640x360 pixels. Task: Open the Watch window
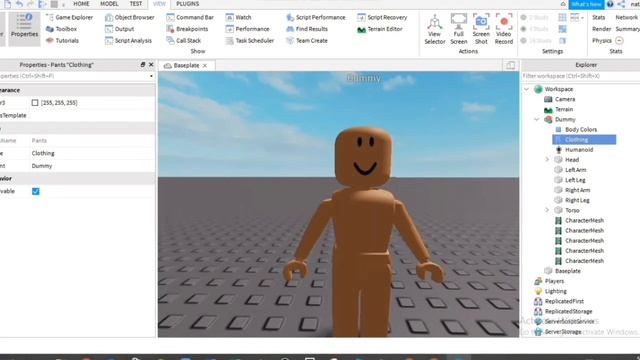[x=238, y=18]
